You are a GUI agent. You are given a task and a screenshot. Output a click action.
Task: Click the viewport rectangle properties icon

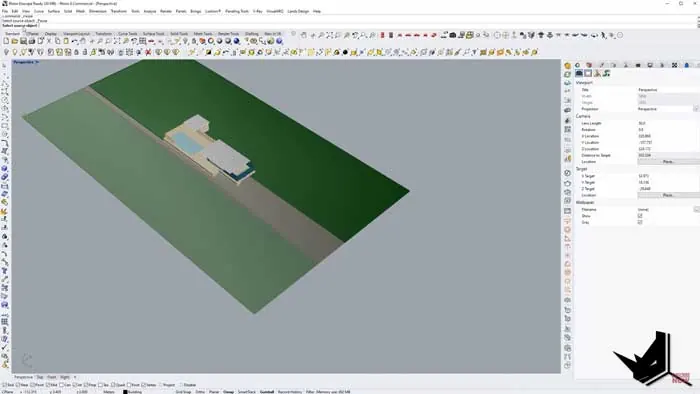click(588, 73)
